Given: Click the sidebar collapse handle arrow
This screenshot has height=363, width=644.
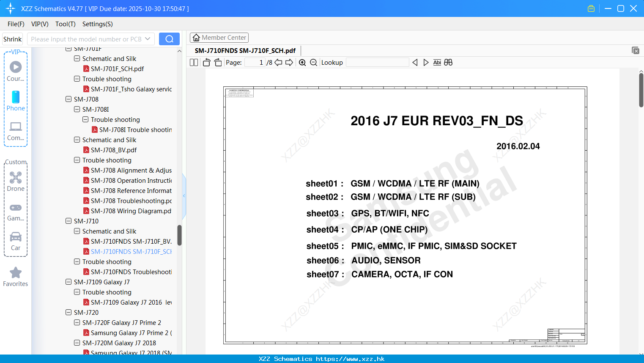Looking at the screenshot, I should [x=184, y=196].
